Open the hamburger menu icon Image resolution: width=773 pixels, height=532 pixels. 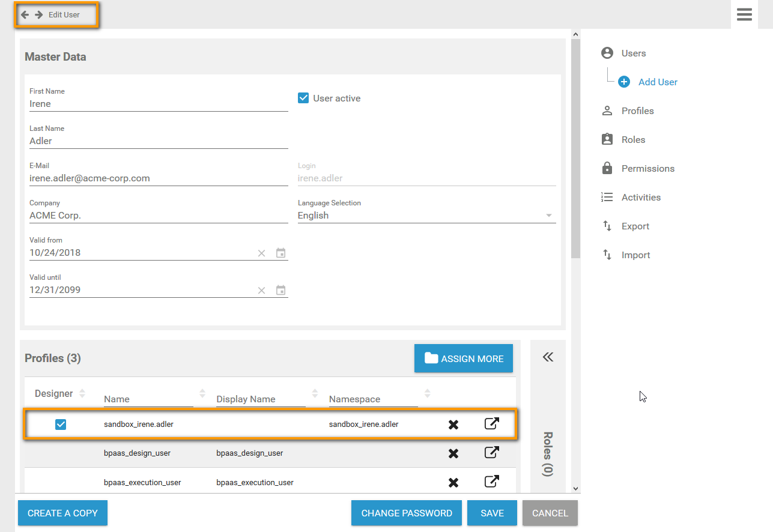744,14
